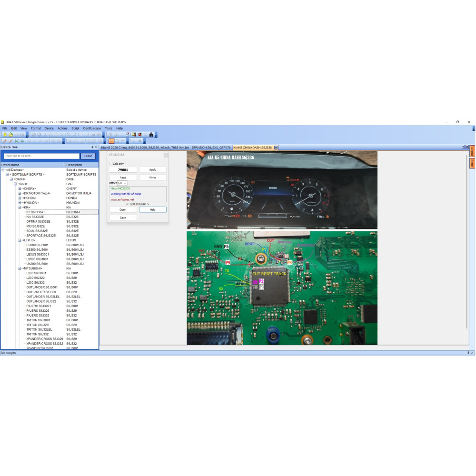Click the Save All toolbar icon
Image resolution: width=476 pixels, height=476 pixels.
coord(22,135)
